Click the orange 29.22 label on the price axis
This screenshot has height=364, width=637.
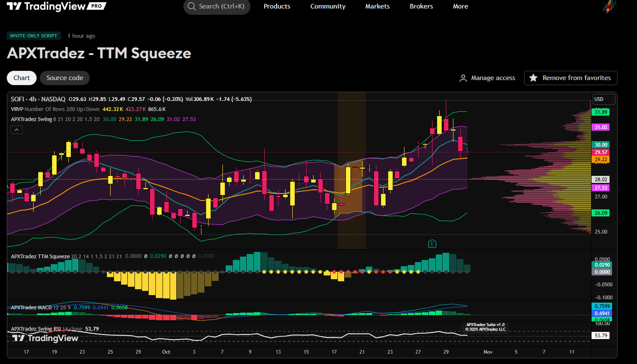coord(601,159)
